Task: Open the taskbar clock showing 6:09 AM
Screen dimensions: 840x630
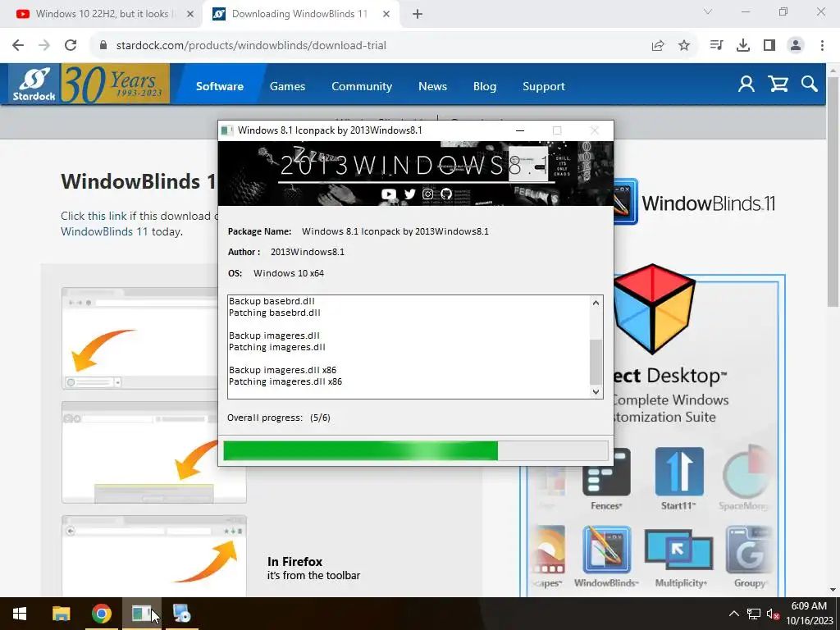Action: pos(809,614)
